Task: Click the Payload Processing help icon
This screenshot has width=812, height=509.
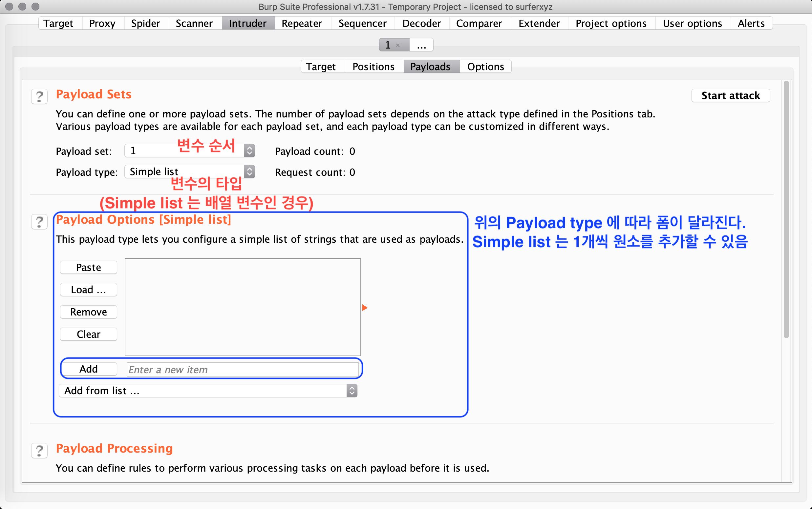Action: pos(39,450)
